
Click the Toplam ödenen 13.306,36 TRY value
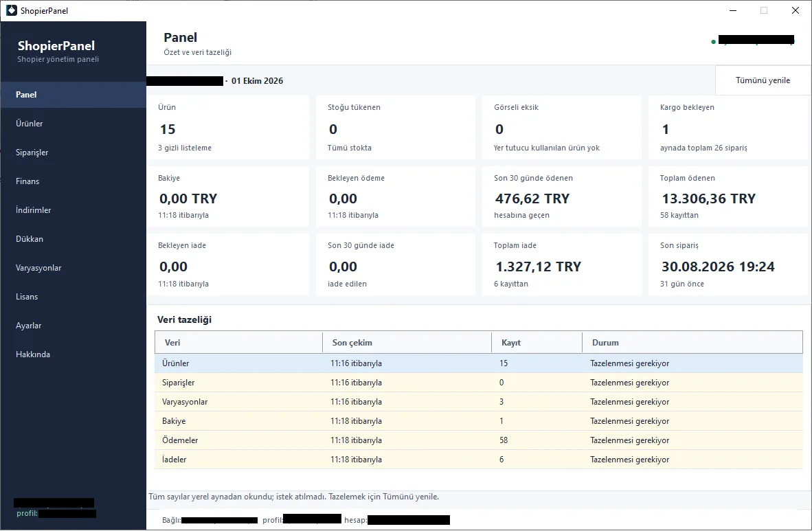(x=709, y=199)
